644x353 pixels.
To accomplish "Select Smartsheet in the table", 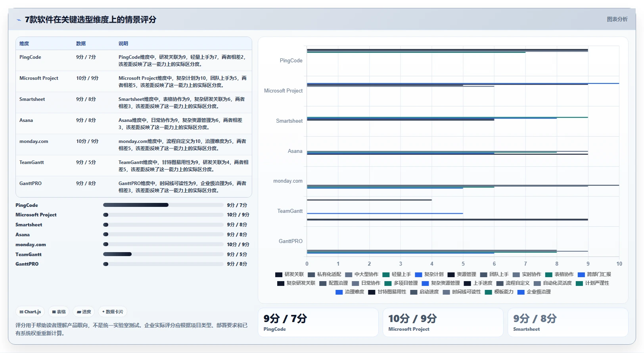I will point(32,99).
